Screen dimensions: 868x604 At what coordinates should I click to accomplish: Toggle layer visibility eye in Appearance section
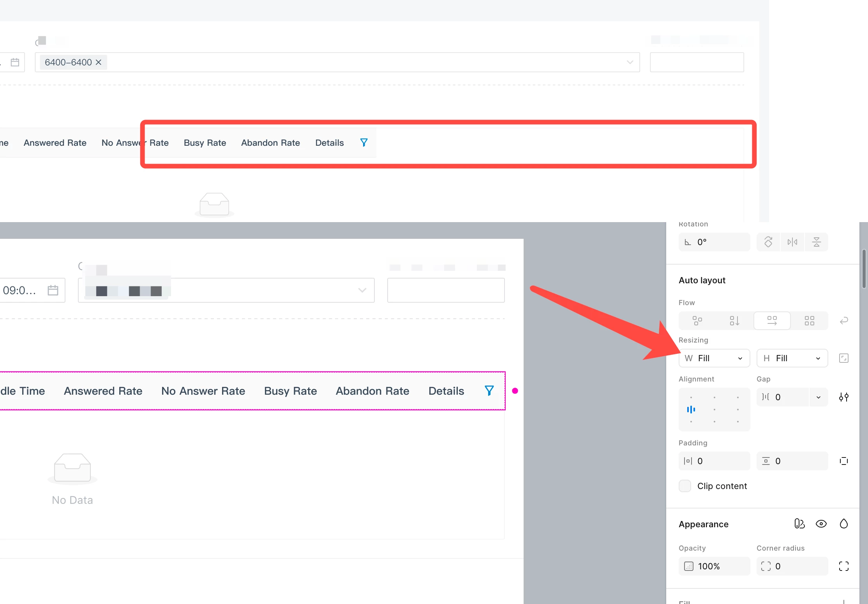coord(821,524)
